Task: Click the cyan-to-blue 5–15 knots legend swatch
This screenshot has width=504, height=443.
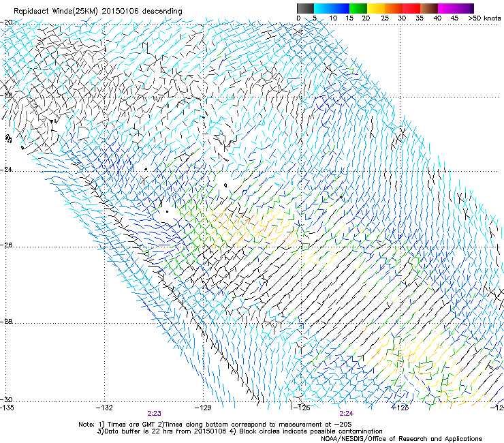Action: [332, 8]
